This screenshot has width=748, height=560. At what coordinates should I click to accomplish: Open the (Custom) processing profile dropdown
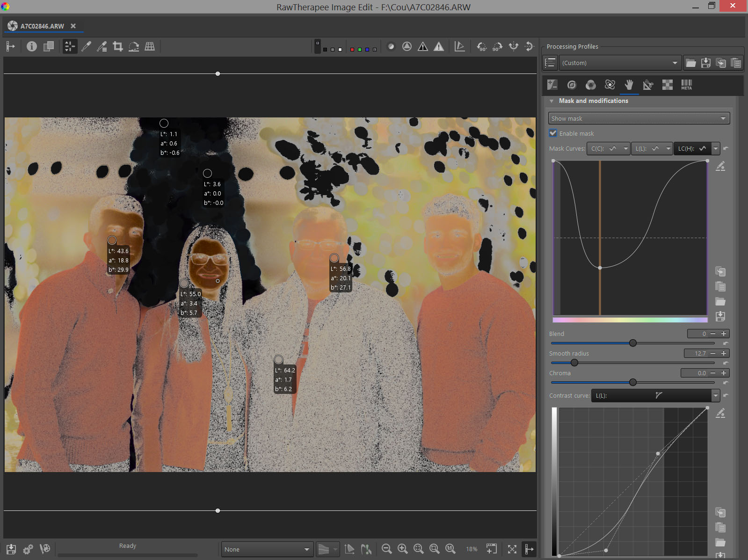619,63
